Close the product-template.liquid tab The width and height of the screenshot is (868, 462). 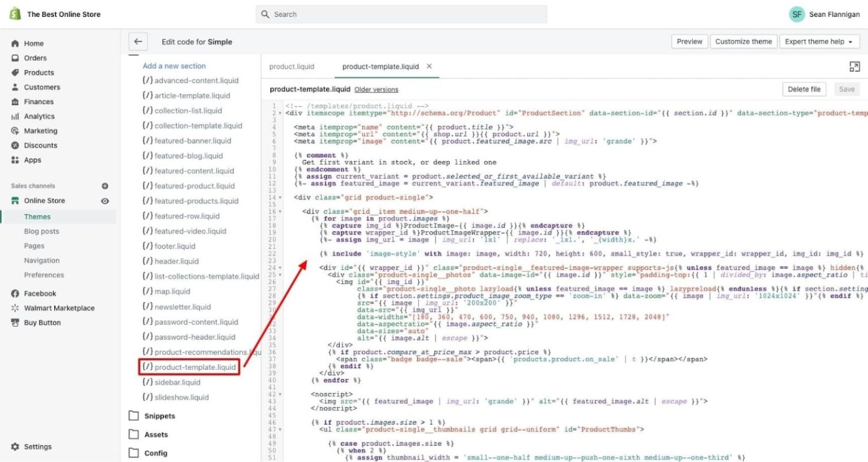click(429, 66)
